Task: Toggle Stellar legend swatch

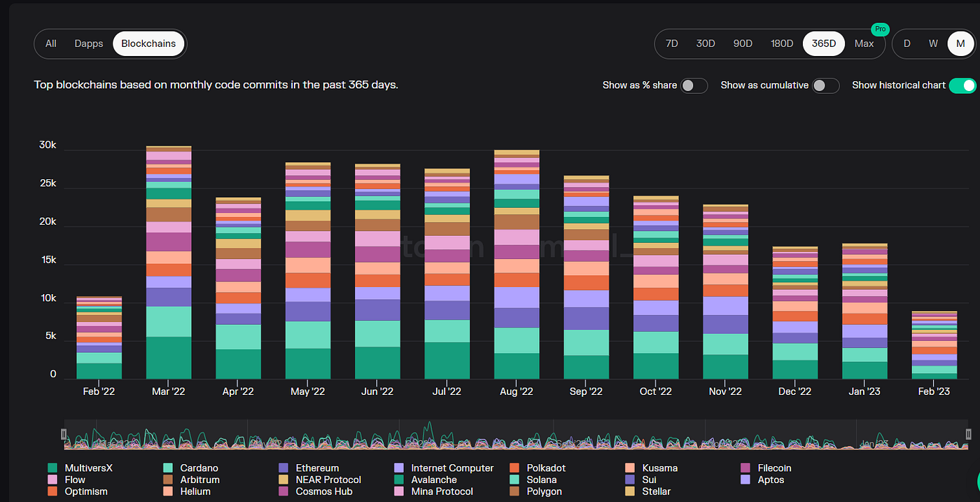Action: click(629, 491)
